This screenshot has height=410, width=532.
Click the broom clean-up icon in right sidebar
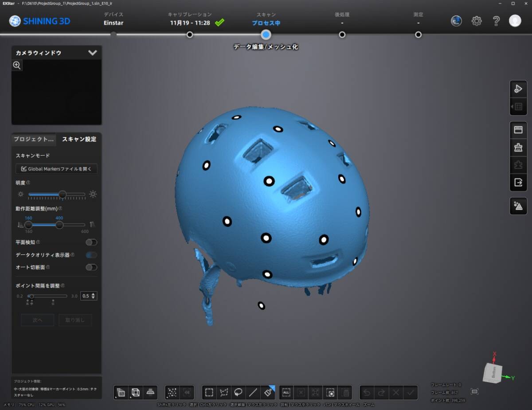(x=518, y=148)
